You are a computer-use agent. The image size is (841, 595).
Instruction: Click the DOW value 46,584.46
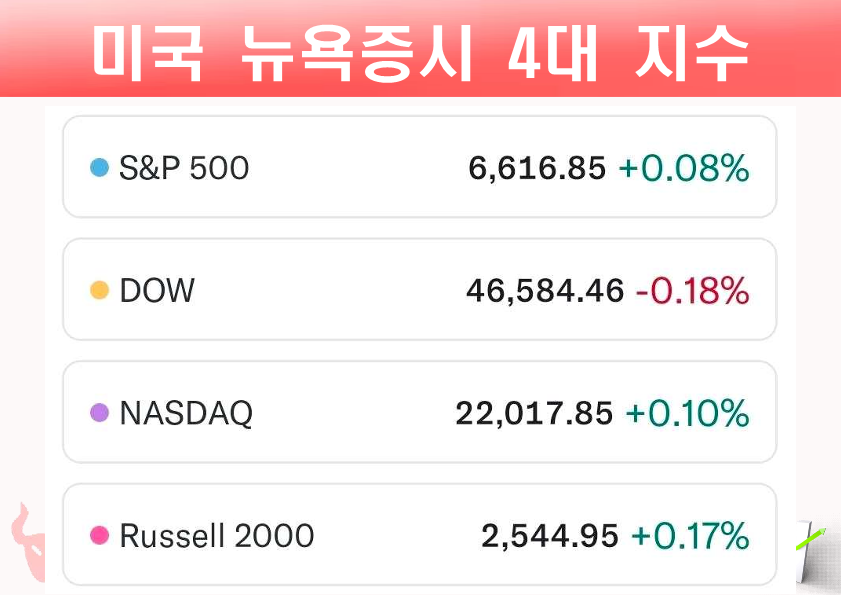545,291
